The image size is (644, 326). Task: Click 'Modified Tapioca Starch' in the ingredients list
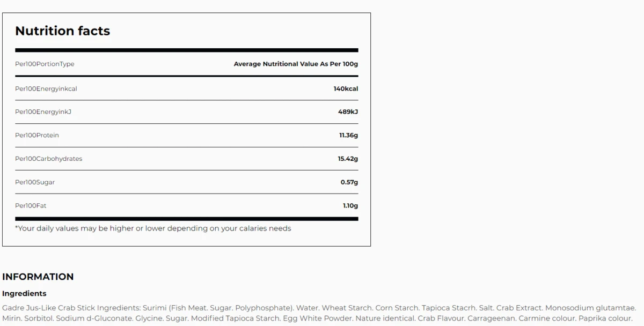235,318
